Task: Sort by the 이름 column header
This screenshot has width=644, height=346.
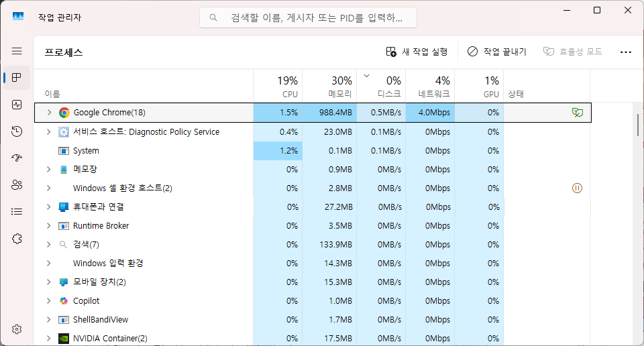Action: [x=144, y=86]
